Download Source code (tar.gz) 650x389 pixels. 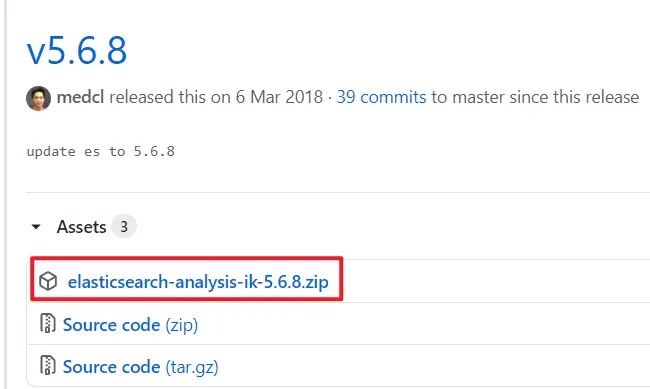point(141,367)
